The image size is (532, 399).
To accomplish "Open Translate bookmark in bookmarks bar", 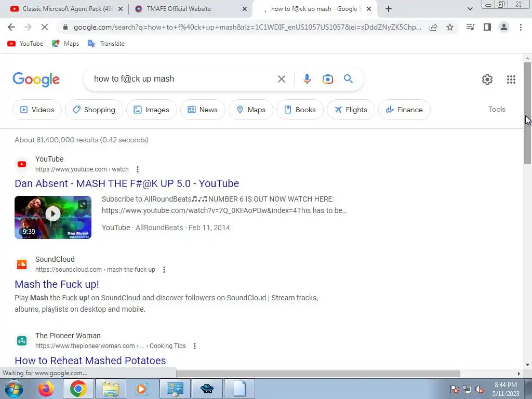I will (106, 44).
